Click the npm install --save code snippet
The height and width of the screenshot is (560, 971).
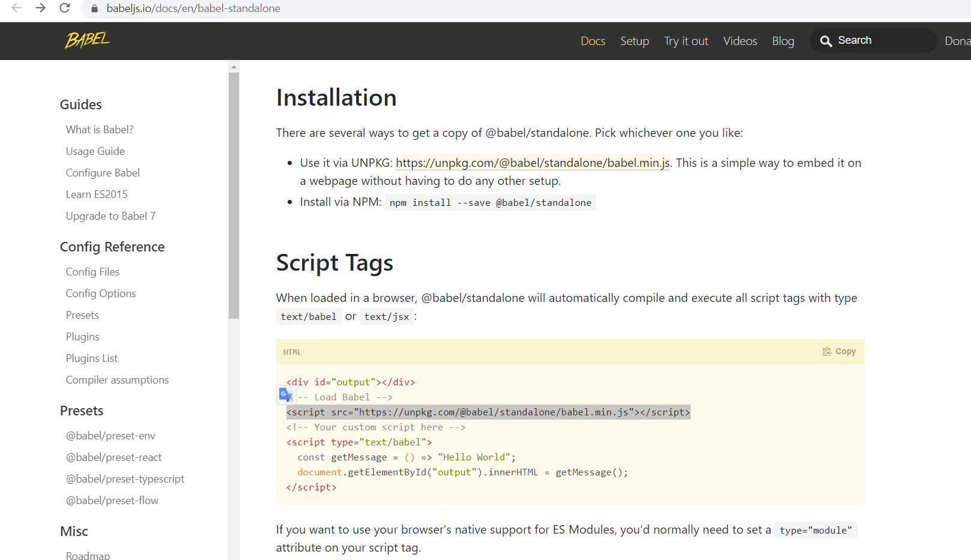pyautogui.click(x=491, y=203)
